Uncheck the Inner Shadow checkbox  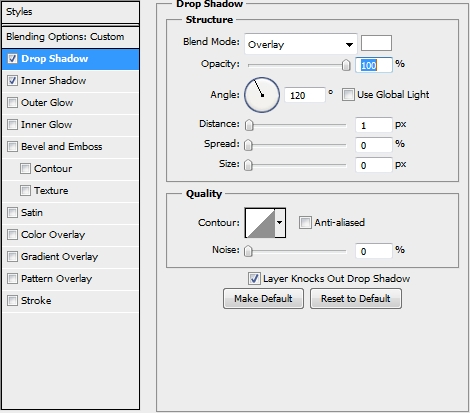click(12, 81)
